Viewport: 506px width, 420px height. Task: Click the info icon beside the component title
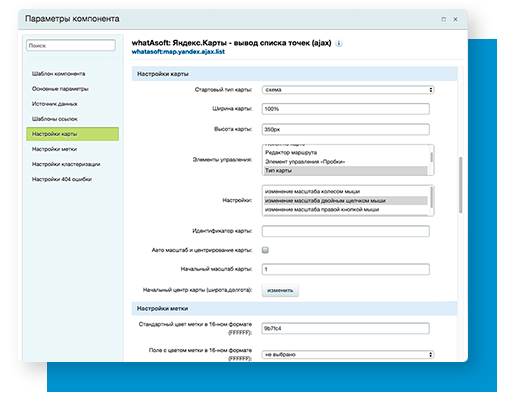click(x=339, y=43)
